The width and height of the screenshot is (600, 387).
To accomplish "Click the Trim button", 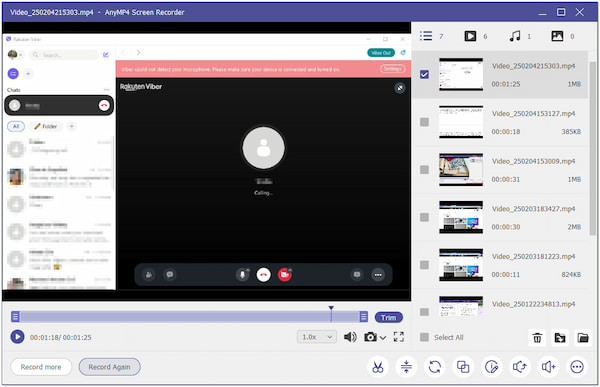I will (x=388, y=317).
